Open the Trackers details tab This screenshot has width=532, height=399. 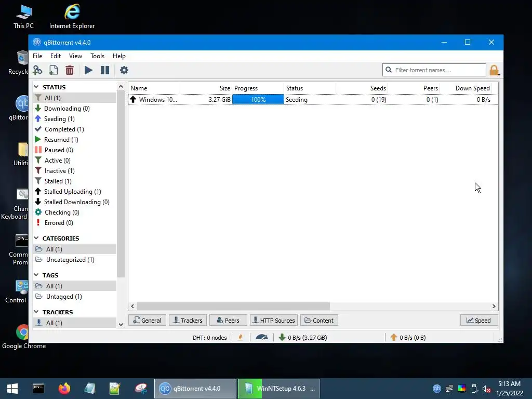pyautogui.click(x=188, y=320)
